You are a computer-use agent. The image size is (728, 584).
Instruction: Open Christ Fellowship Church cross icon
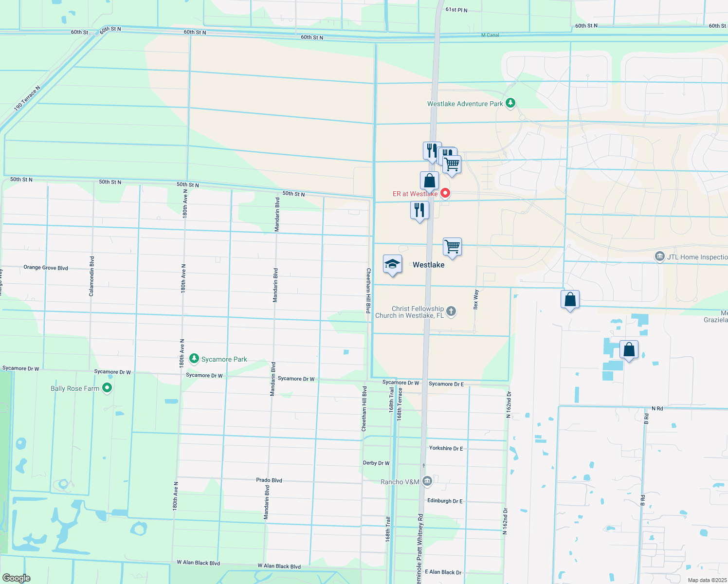(451, 311)
